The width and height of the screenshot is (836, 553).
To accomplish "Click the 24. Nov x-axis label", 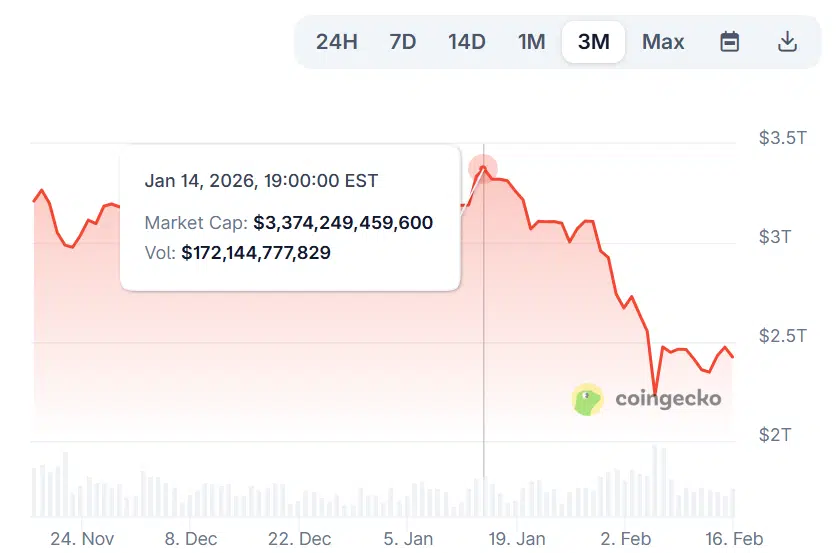I will click(82, 538).
